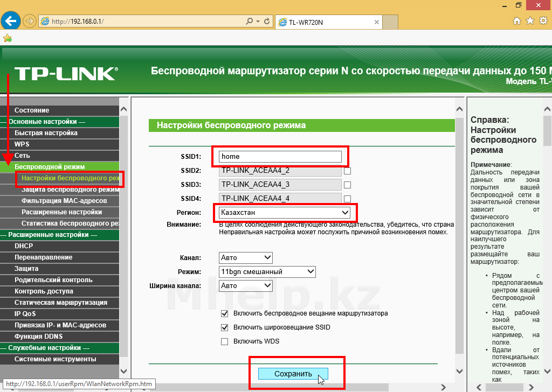Open Контроль доступа sidebar item

[x=59, y=291]
